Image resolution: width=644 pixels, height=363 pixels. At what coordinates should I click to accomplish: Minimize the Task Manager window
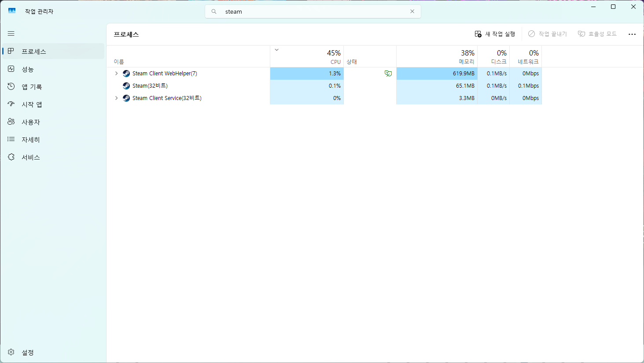point(593,7)
